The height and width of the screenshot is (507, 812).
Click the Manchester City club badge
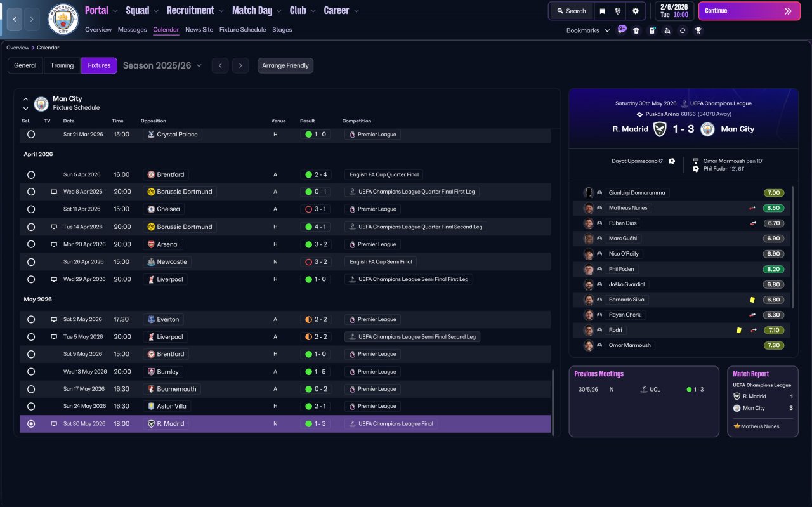point(63,19)
